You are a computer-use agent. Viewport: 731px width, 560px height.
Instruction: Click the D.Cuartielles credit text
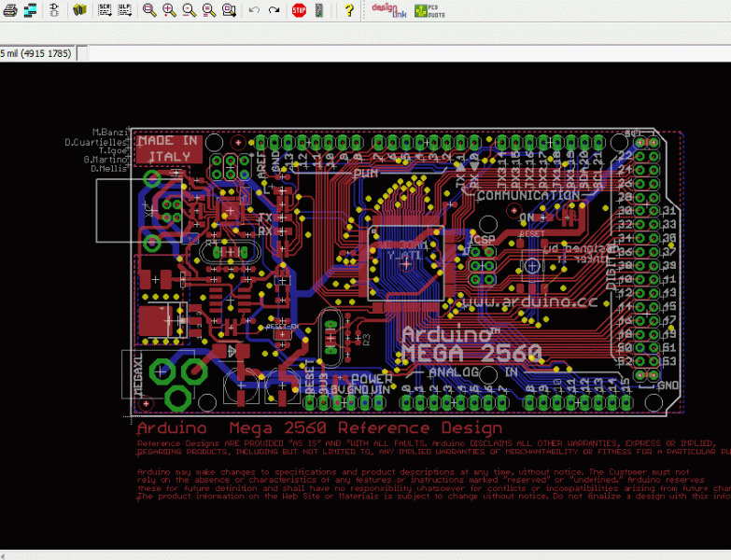click(95, 142)
